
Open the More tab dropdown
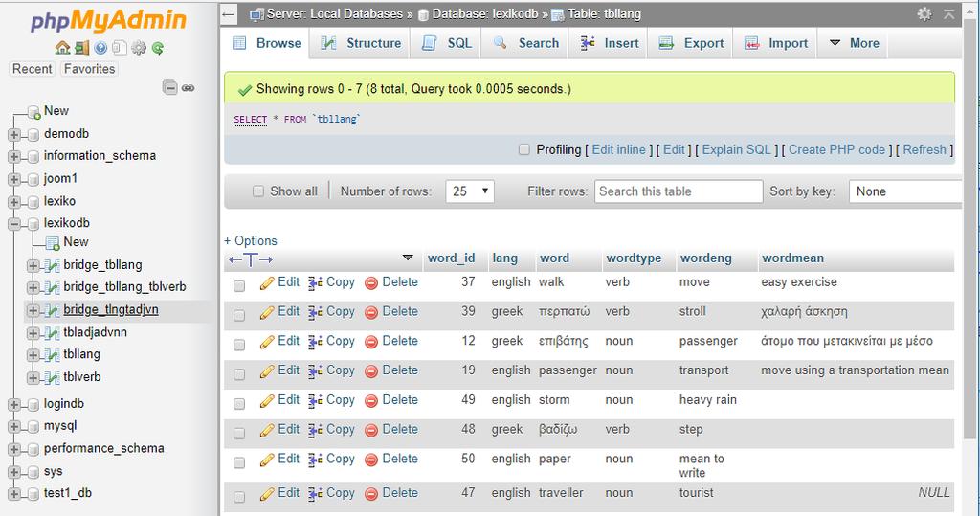tap(854, 43)
